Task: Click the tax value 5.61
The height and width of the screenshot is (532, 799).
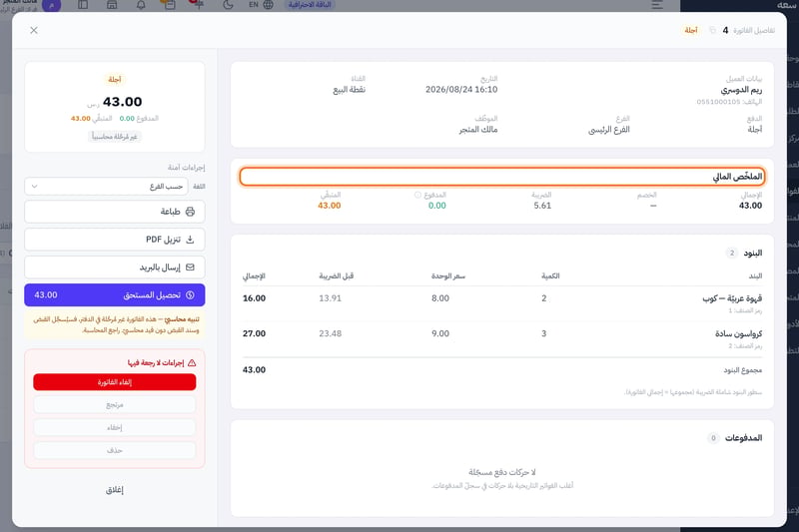Action: click(542, 206)
